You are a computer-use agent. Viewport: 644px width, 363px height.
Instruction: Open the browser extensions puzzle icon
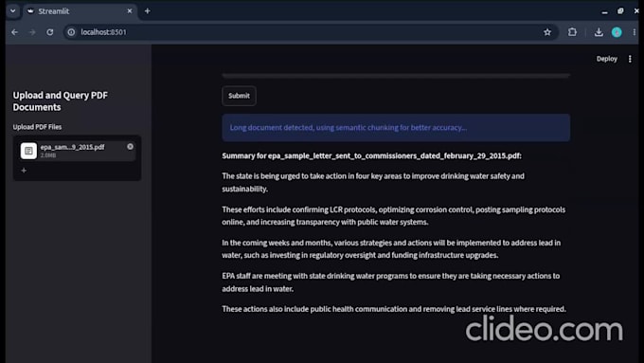click(572, 32)
